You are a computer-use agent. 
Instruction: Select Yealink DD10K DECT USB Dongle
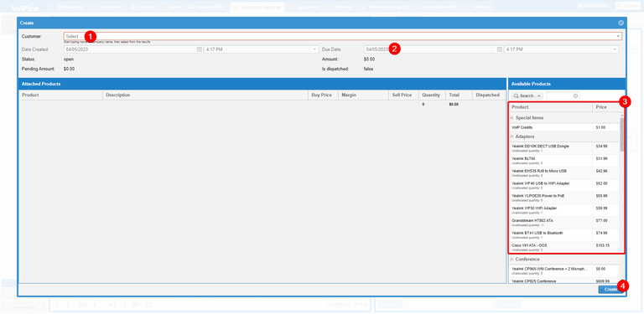point(564,148)
